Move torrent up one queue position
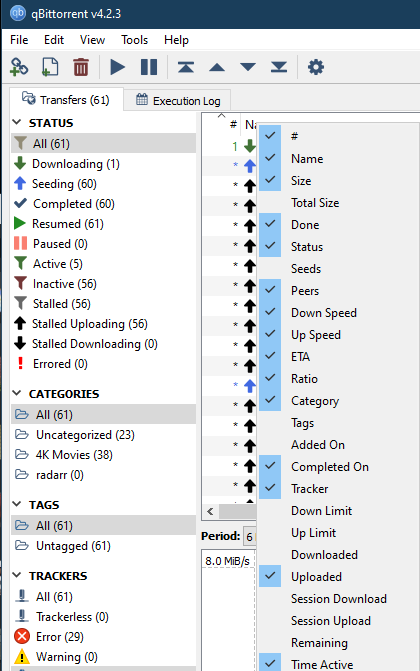This screenshot has height=671, width=420. click(x=217, y=67)
